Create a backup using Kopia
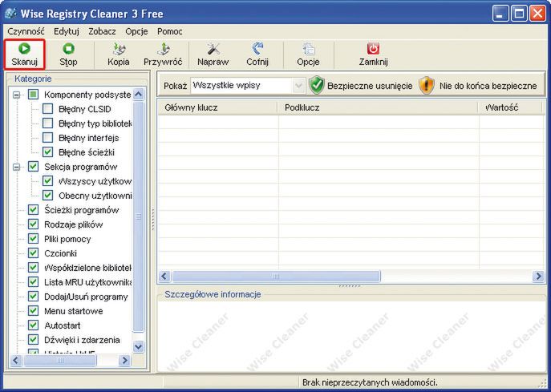This screenshot has width=551, height=392. point(119,55)
